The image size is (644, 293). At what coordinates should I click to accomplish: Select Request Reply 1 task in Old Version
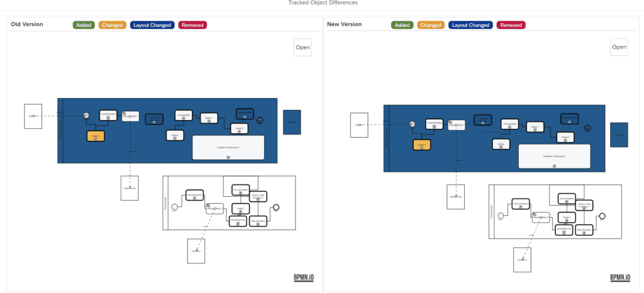[x=130, y=116]
